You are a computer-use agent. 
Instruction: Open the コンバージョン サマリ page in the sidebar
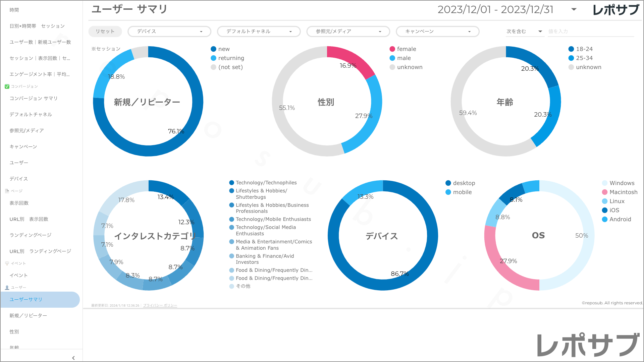pos(34,98)
